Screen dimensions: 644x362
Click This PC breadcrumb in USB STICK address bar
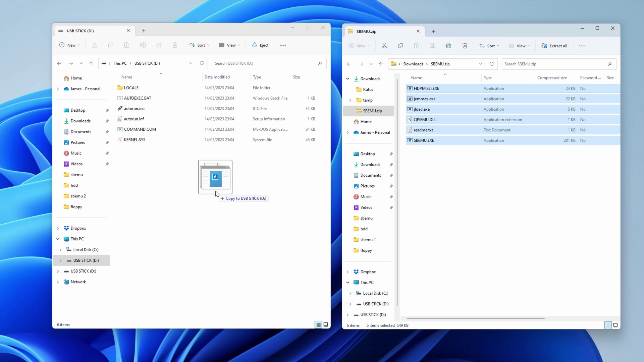(120, 63)
